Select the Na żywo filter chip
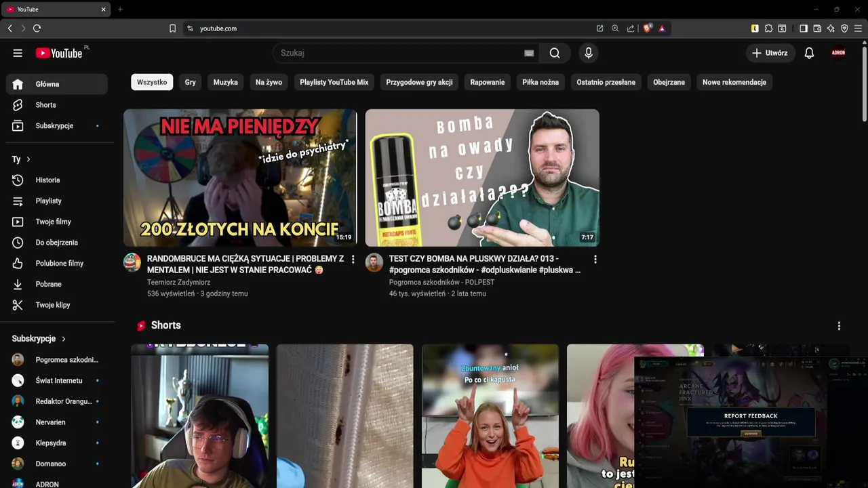 point(269,82)
